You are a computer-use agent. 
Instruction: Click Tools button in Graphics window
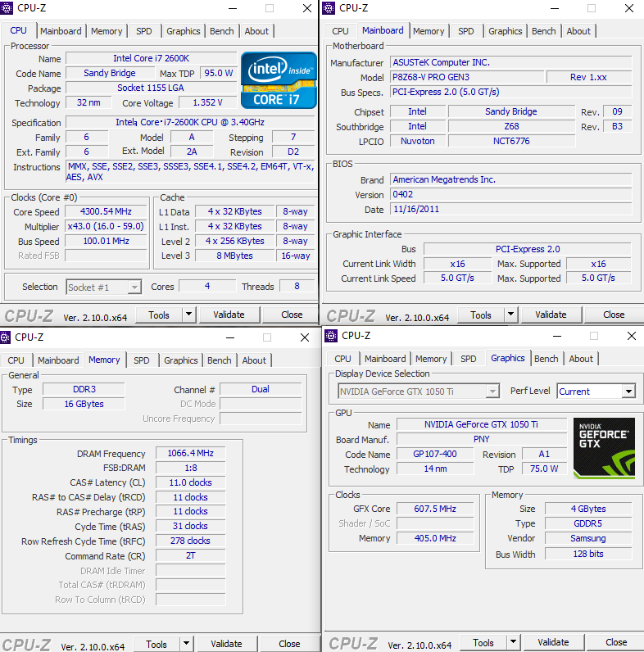point(484,642)
